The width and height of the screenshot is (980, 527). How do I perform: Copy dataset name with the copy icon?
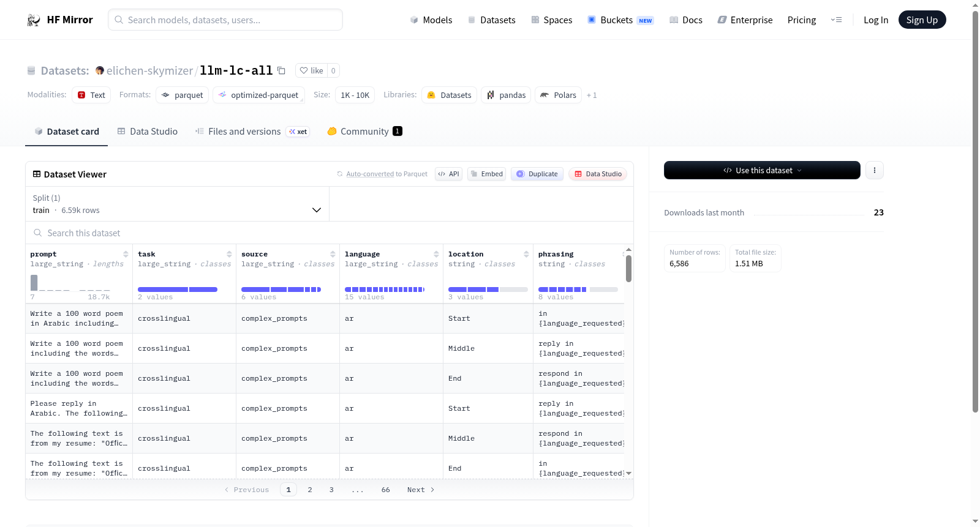pos(281,70)
